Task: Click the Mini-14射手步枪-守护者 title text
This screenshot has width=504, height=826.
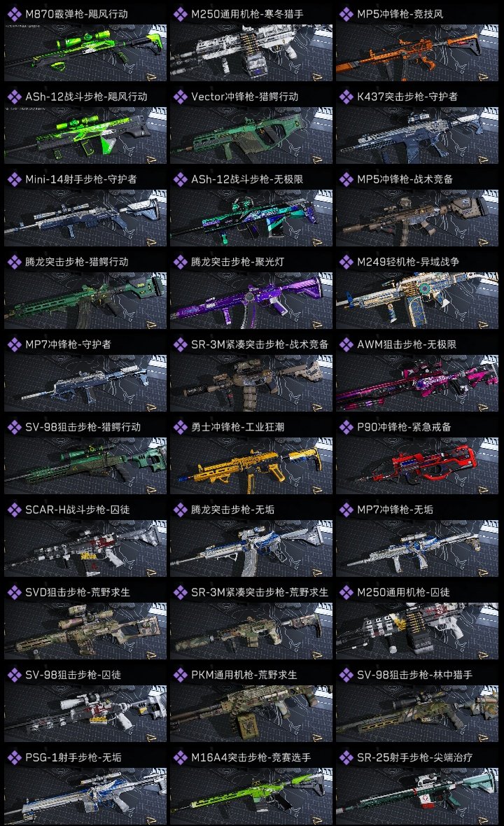Action: [x=80, y=179]
